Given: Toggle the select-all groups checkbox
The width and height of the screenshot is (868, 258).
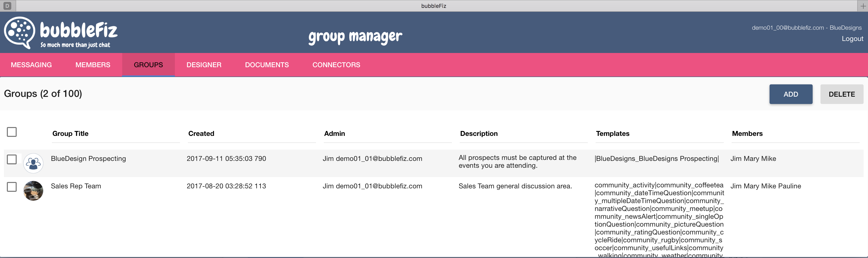Looking at the screenshot, I should pyautogui.click(x=12, y=132).
